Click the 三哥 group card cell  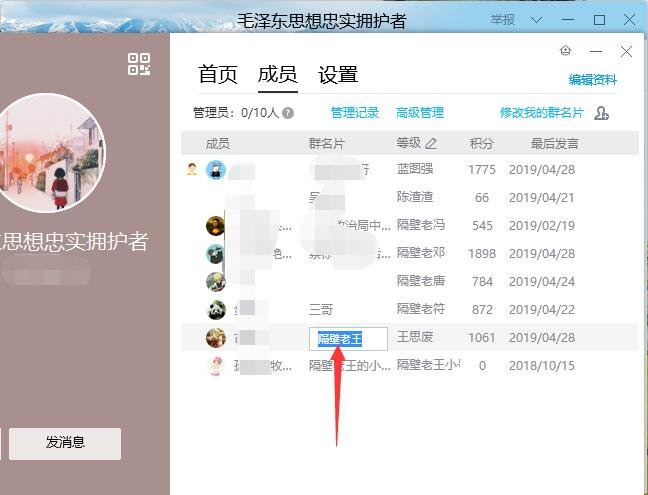tap(321, 309)
